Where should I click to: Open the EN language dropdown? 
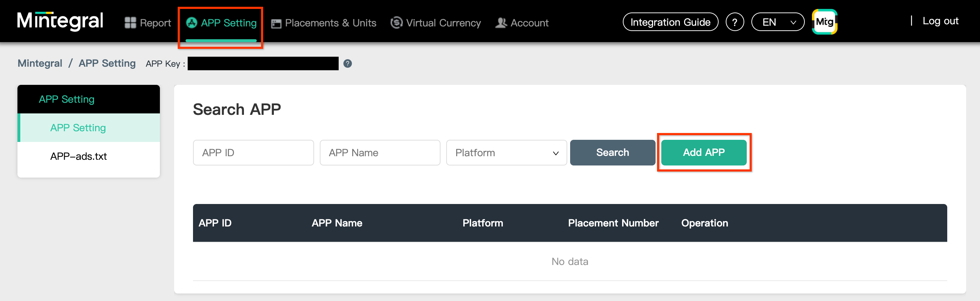(778, 22)
